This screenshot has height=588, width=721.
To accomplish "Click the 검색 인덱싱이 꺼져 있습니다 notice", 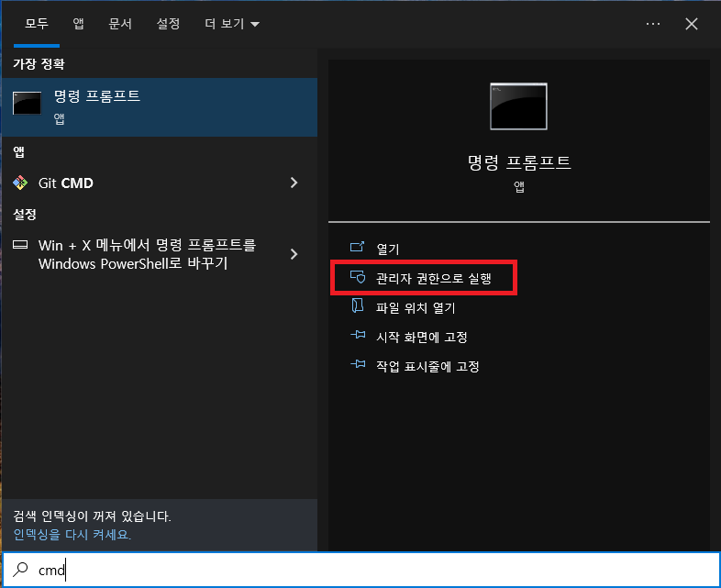I will pos(92,516).
